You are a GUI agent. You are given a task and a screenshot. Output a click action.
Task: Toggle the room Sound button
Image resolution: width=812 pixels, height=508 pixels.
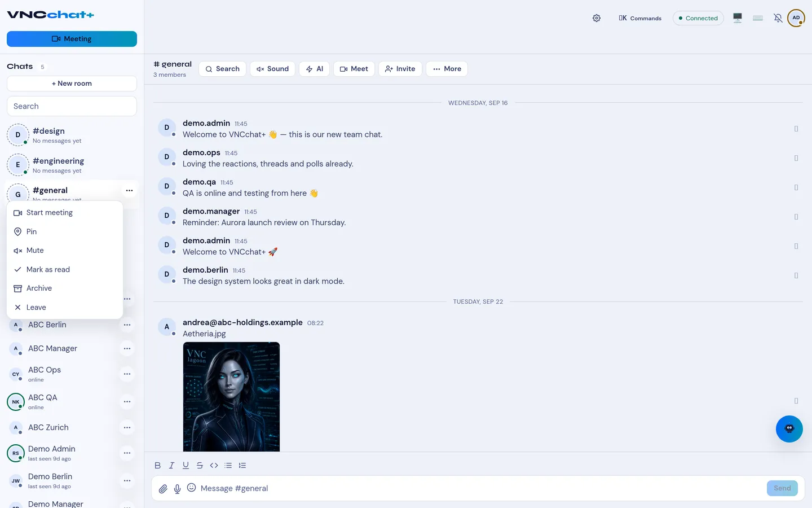click(272, 69)
